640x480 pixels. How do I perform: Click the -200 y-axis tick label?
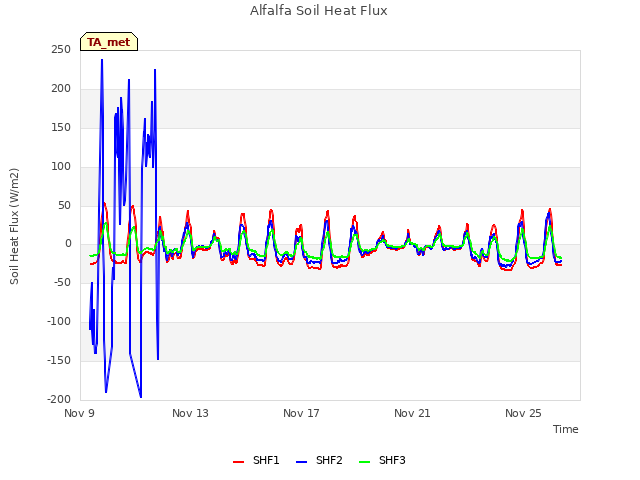click(59, 399)
